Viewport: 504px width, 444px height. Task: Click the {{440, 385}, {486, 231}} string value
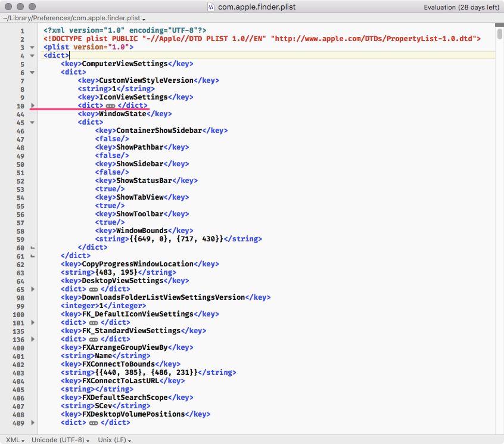click(x=146, y=373)
